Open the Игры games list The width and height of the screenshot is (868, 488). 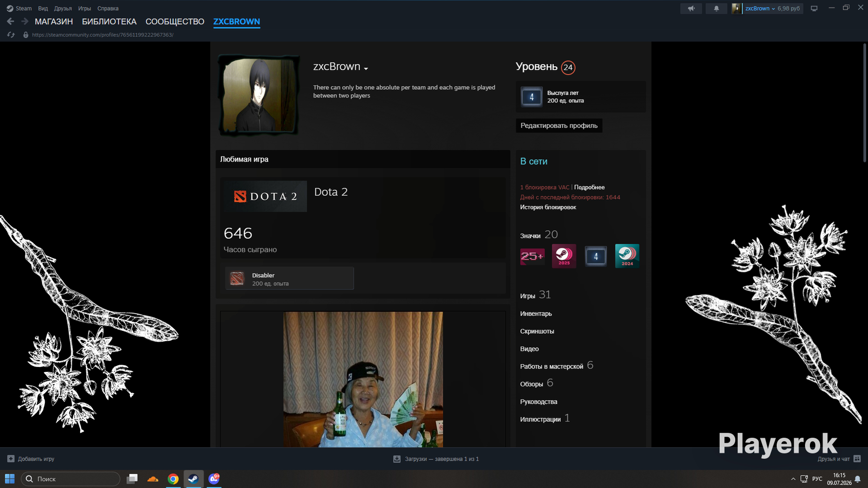point(528,296)
